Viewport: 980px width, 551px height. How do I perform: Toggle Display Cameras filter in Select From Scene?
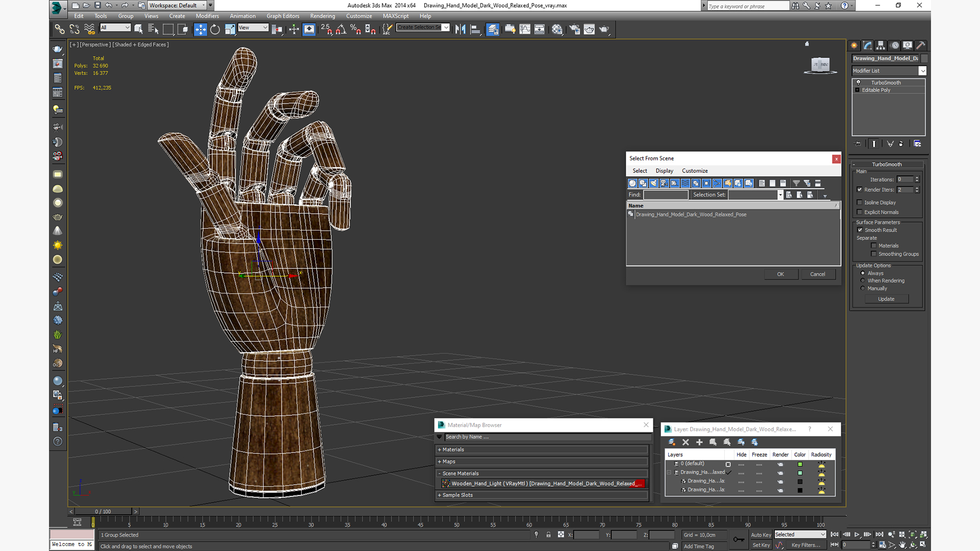point(664,183)
